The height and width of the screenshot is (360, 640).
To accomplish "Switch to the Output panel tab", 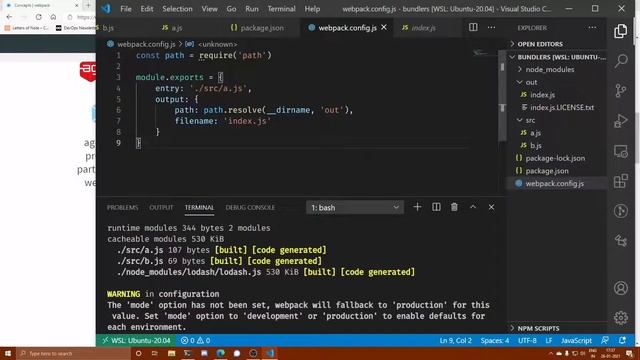I will point(161,207).
